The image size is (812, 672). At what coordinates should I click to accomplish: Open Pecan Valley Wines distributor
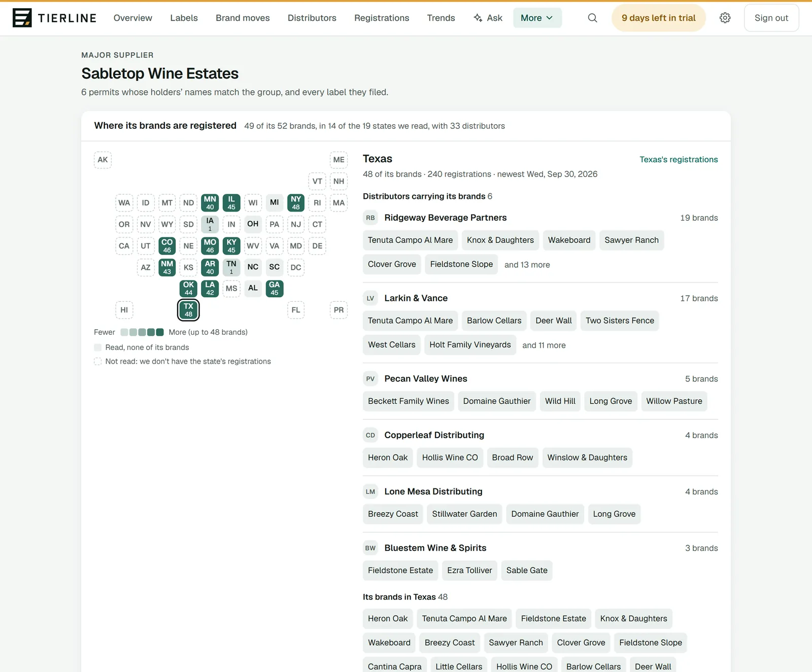tap(426, 379)
